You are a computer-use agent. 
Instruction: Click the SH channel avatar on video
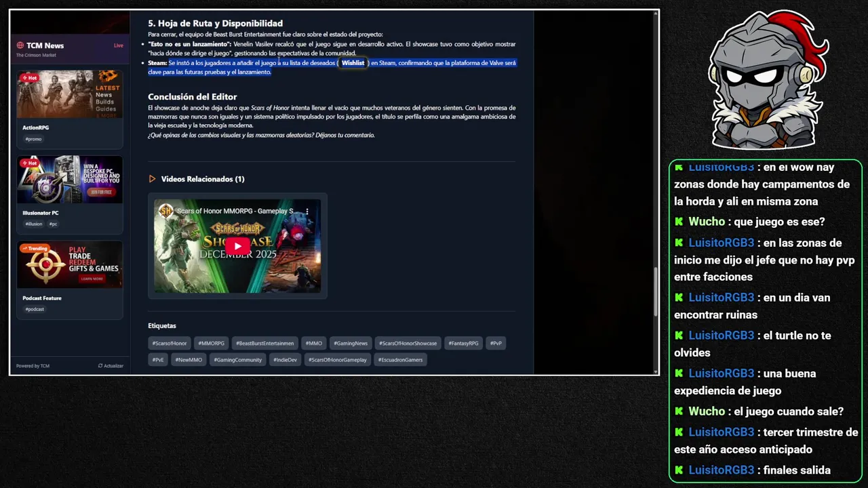165,211
